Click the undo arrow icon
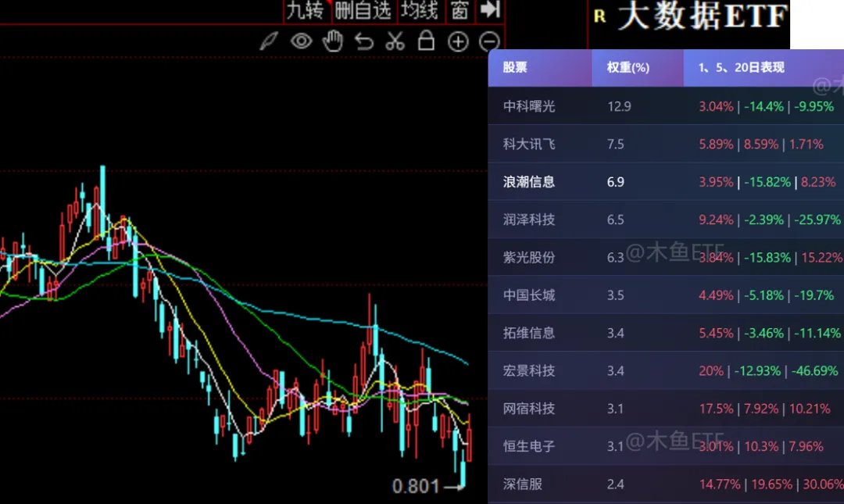Viewport: 844px width, 504px height. coord(364,41)
